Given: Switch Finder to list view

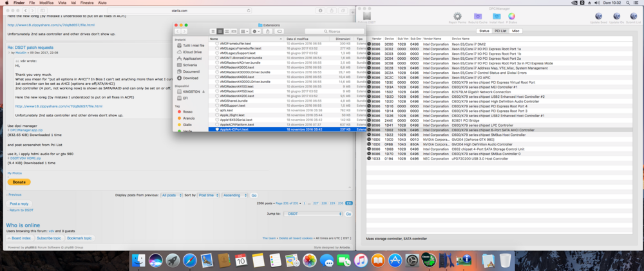Looking at the screenshot, I should (x=220, y=32).
